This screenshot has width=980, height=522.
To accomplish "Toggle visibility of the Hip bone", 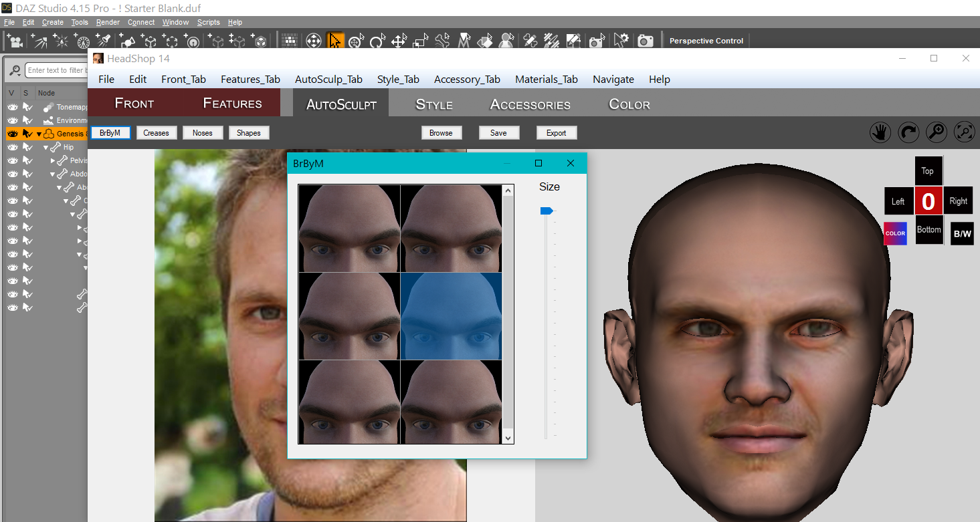I will point(12,147).
